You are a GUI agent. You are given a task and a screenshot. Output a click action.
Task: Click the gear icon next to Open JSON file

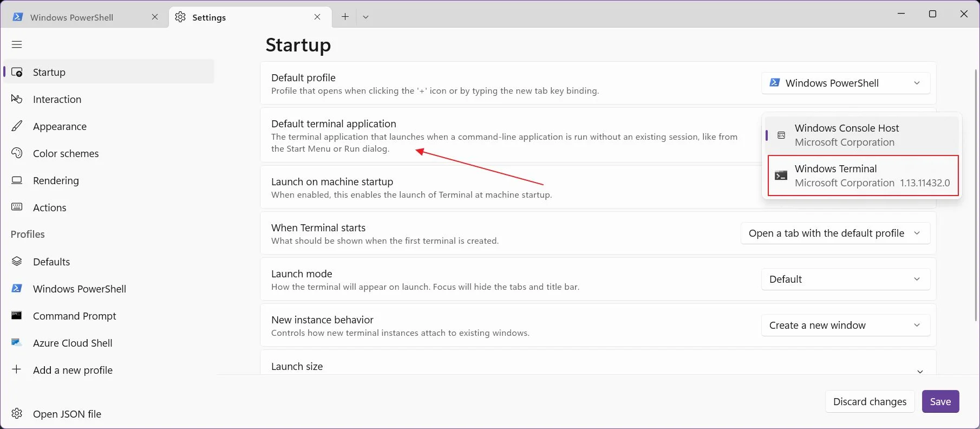click(x=17, y=414)
